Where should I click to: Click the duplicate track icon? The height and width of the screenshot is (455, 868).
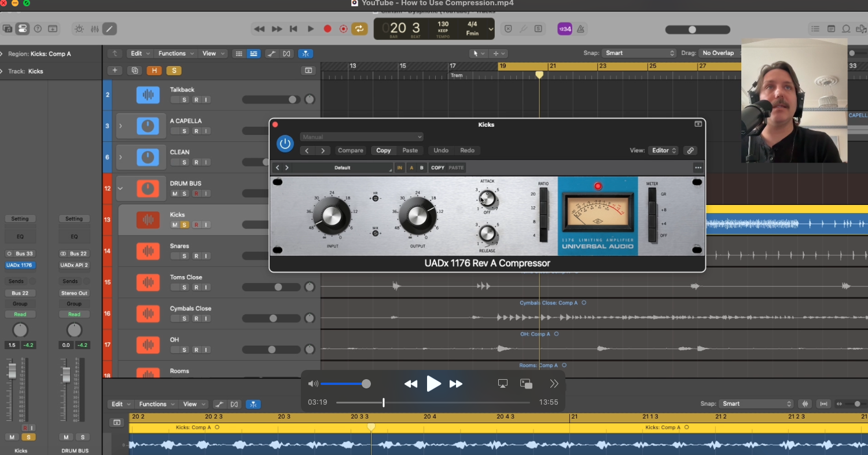135,71
